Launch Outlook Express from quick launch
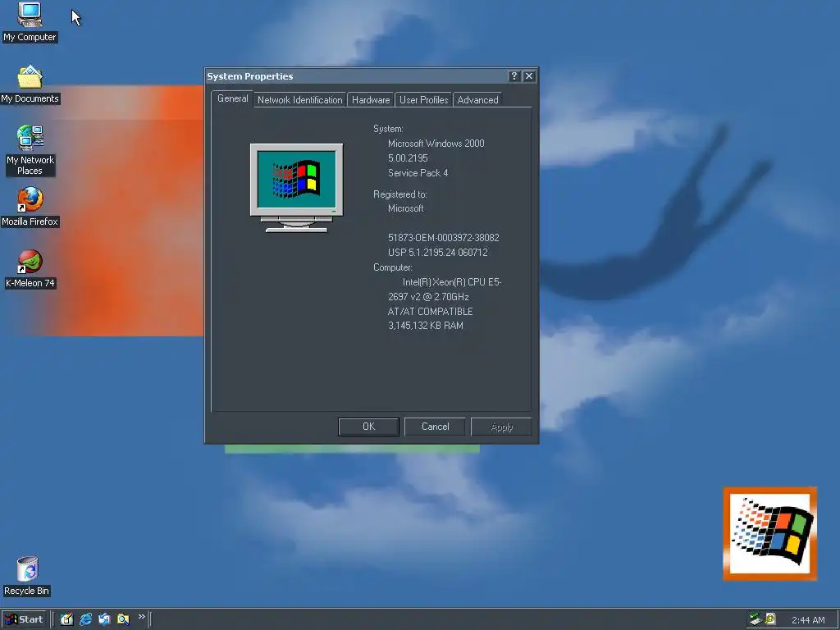This screenshot has width=840, height=630. [x=104, y=619]
